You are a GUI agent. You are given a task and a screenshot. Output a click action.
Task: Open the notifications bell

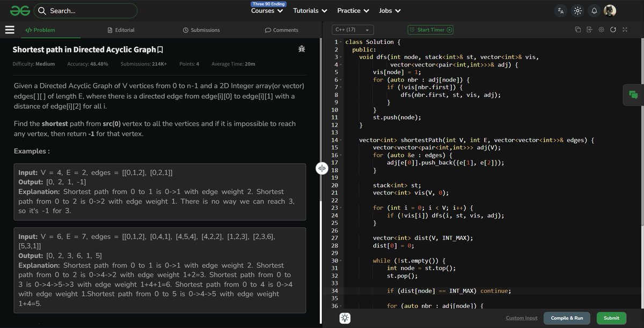(x=594, y=11)
